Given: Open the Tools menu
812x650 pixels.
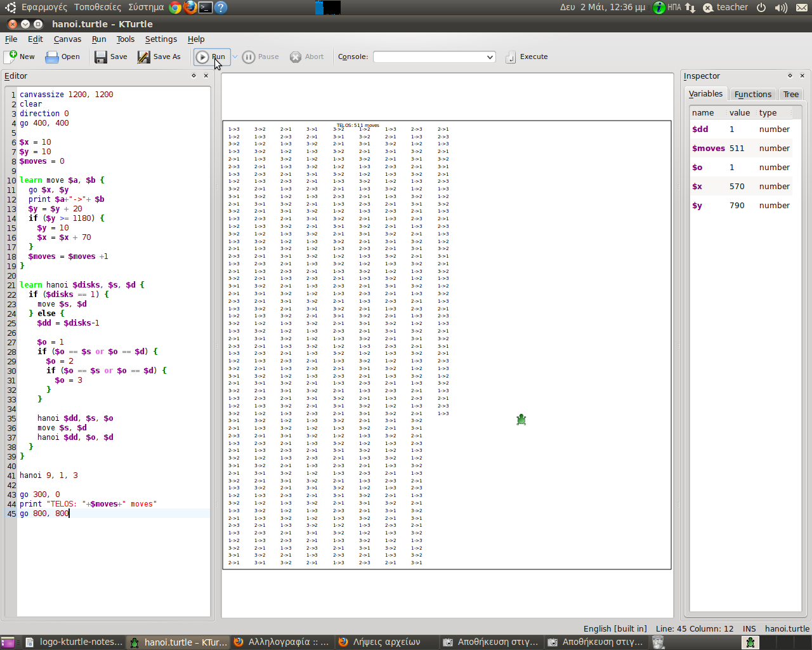Looking at the screenshot, I should 126,39.
